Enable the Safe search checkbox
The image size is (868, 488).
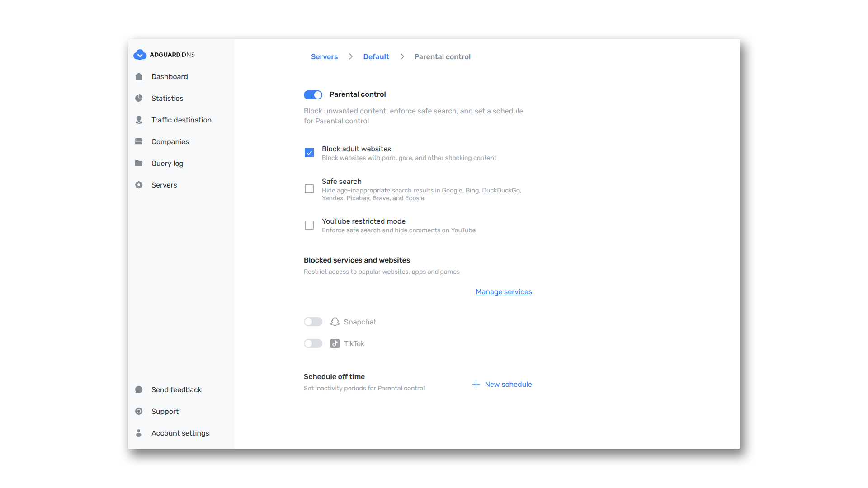tap(309, 189)
